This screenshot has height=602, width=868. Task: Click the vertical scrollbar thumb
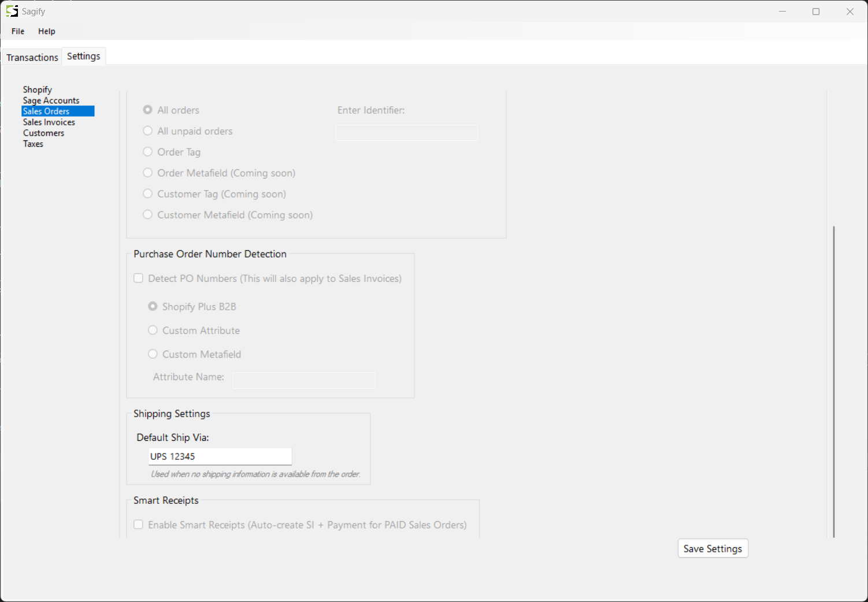pyautogui.click(x=834, y=381)
